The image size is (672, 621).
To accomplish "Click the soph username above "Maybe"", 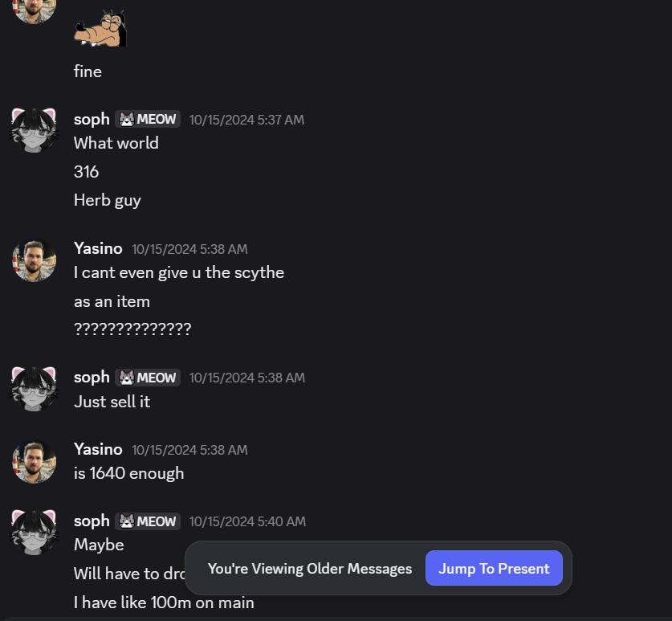I will (92, 521).
